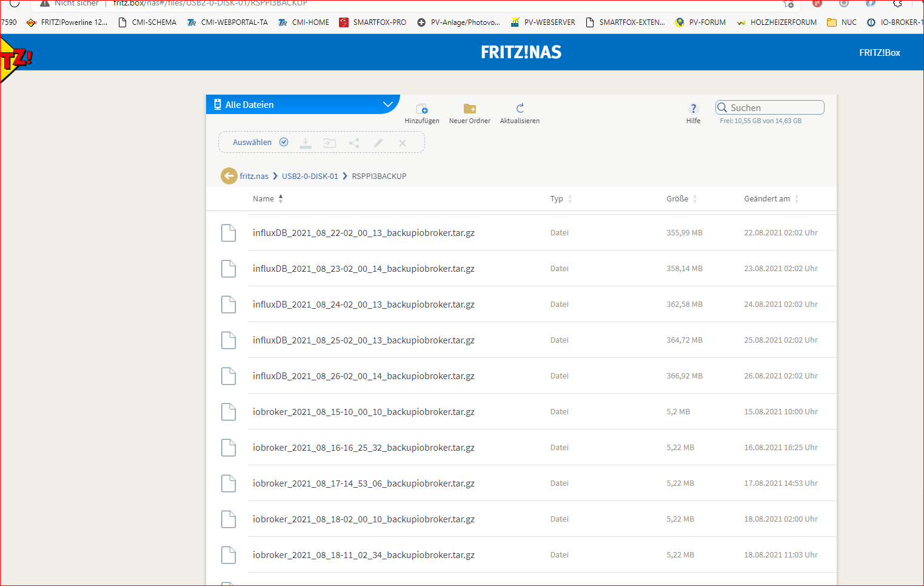Sort files by Geändert am column
The width and height of the screenshot is (924, 586).
[771, 198]
